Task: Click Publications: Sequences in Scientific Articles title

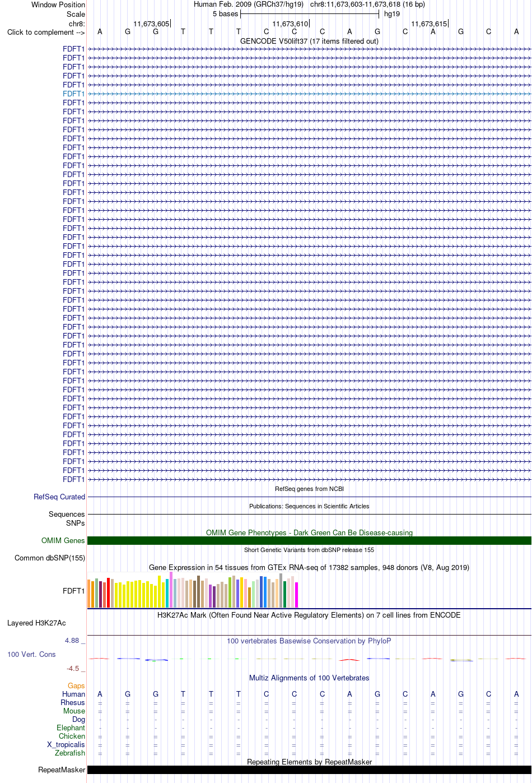Action: pos(309,506)
